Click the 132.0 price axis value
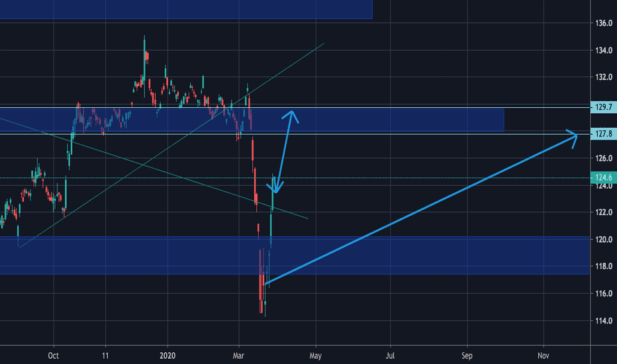The width and height of the screenshot is (617, 364). click(604, 77)
